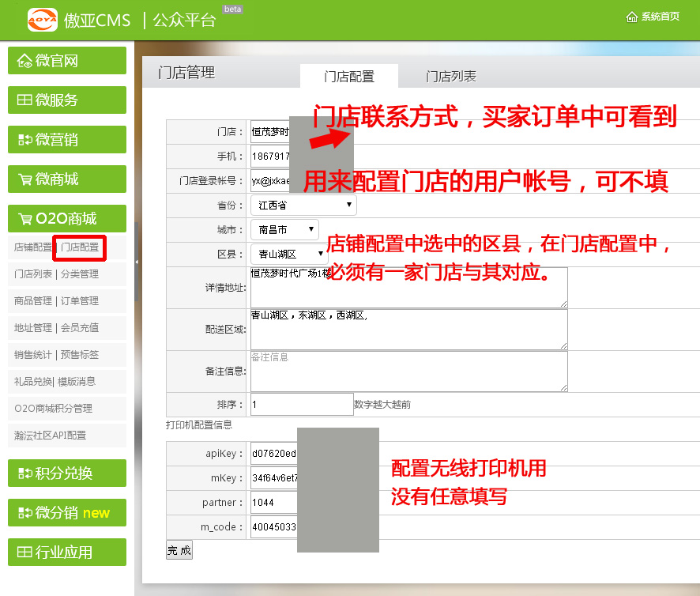Image resolution: width=700 pixels, height=596 pixels.
Task: Expand the 区县 dropdown showing 青山湖区
Action: click(289, 255)
